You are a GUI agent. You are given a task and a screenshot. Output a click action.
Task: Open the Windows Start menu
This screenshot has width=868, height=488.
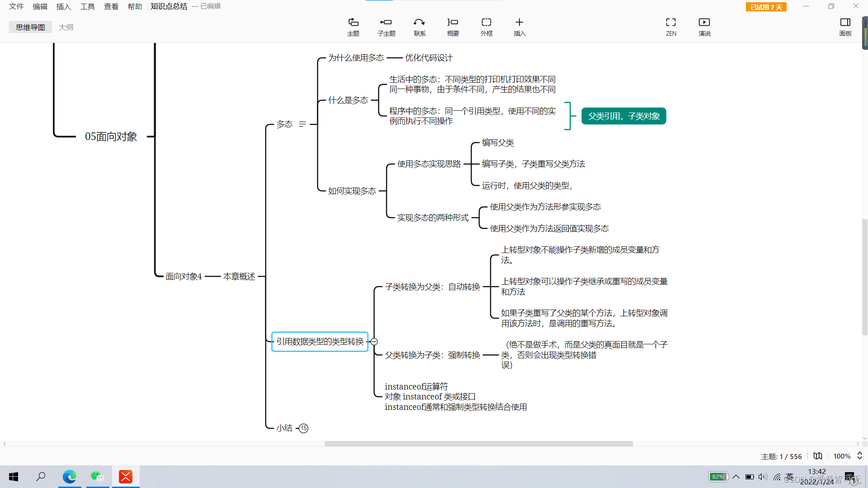14,477
